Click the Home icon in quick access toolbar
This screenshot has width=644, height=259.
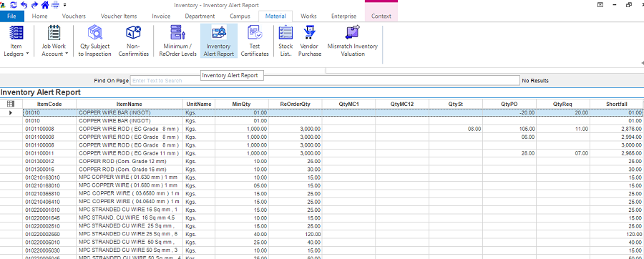tap(45, 5)
